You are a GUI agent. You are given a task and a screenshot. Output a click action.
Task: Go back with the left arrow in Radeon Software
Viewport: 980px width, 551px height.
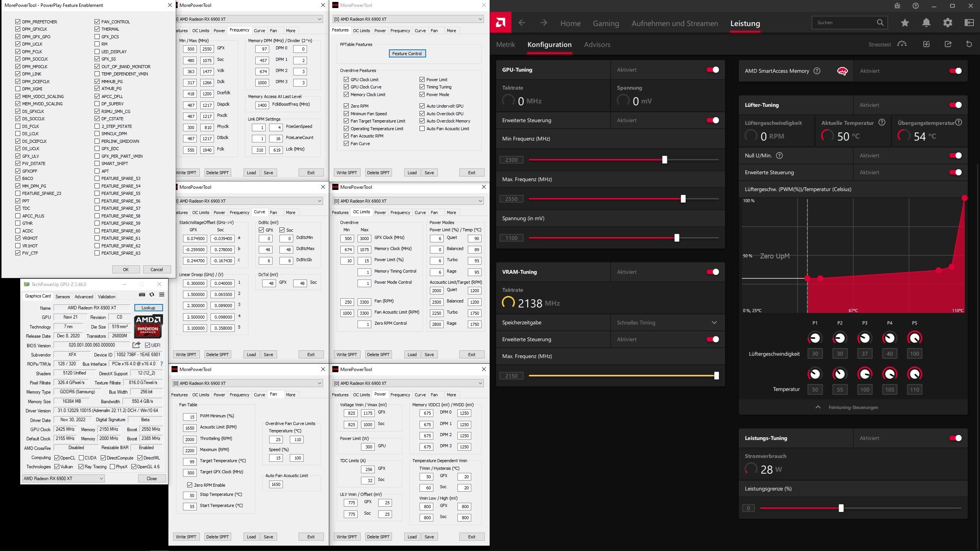pyautogui.click(x=522, y=23)
